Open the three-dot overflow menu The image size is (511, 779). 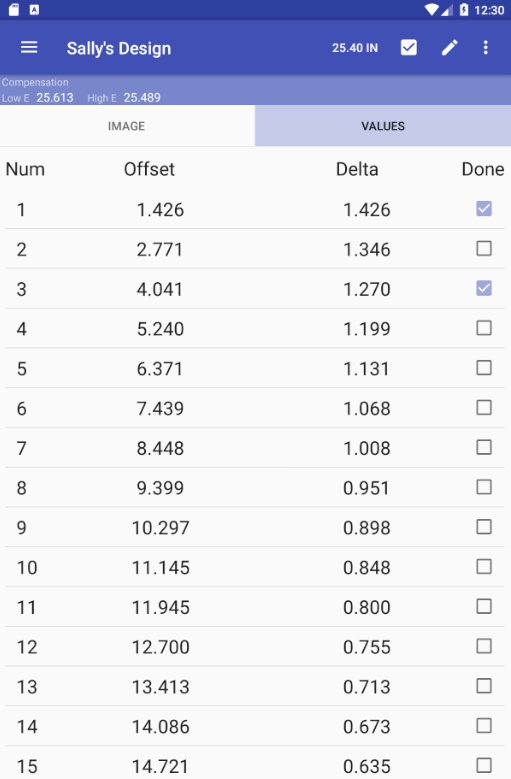486,48
